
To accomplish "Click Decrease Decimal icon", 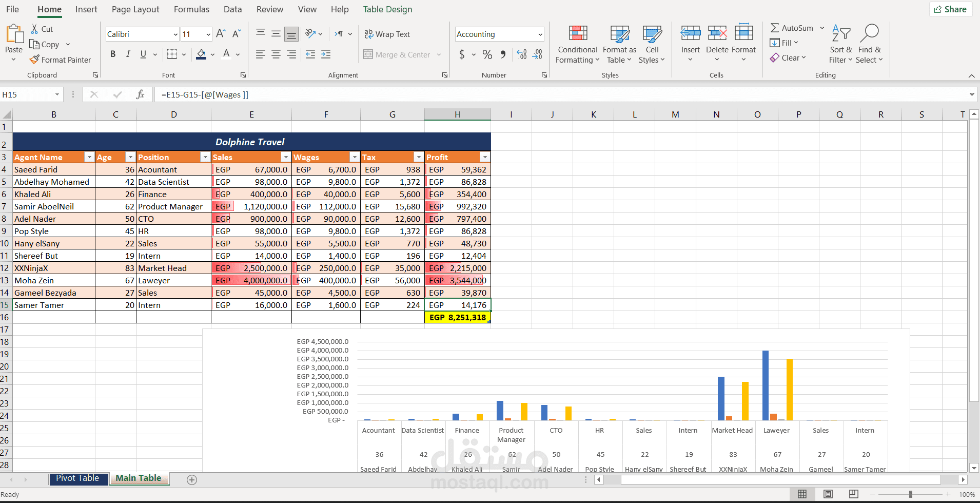I will pos(537,54).
